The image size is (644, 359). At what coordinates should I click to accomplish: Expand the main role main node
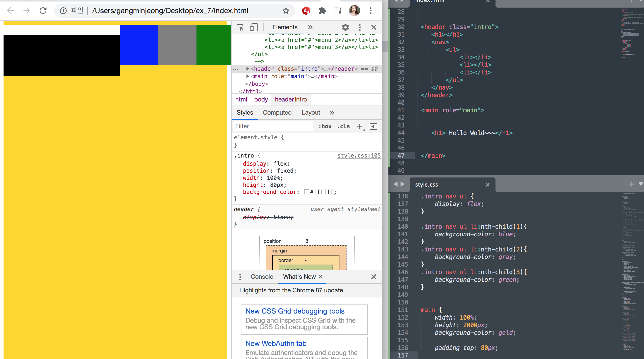(x=247, y=76)
